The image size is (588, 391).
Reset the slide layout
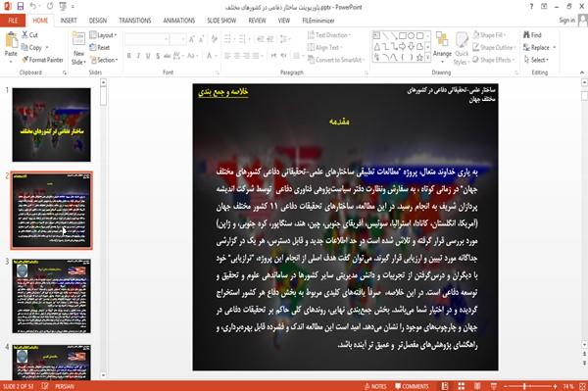click(100, 48)
